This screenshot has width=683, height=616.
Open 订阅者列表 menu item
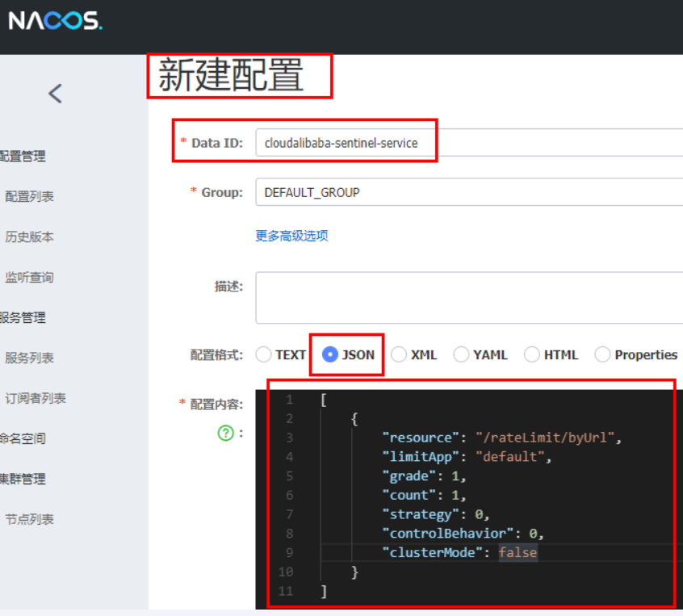36,398
